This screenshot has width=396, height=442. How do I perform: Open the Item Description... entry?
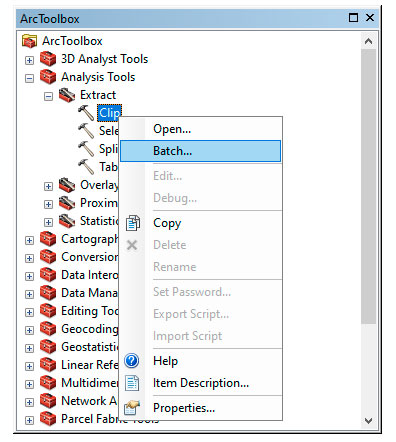pyautogui.click(x=201, y=383)
